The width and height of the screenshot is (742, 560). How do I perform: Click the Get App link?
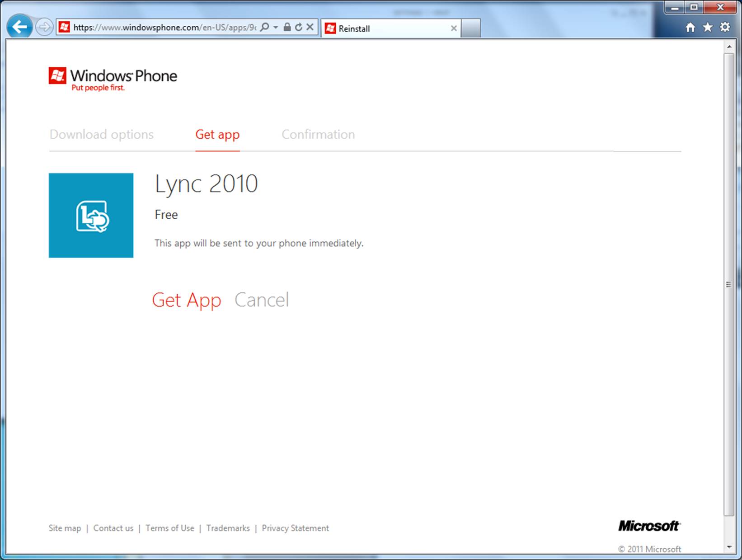pyautogui.click(x=187, y=300)
